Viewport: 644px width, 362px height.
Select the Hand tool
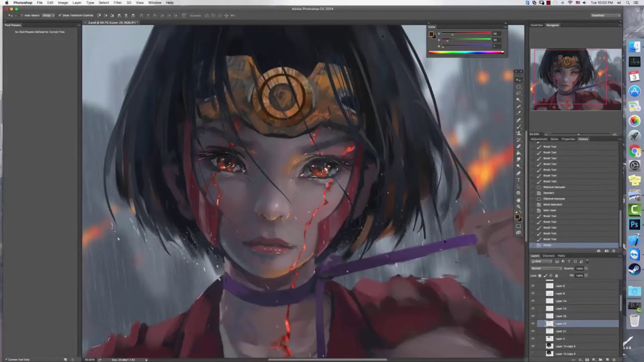coord(518,200)
